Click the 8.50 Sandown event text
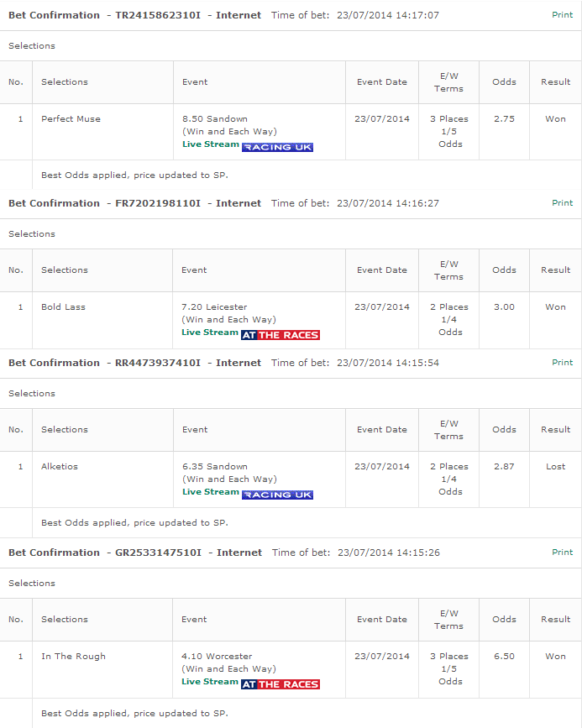 point(215,119)
